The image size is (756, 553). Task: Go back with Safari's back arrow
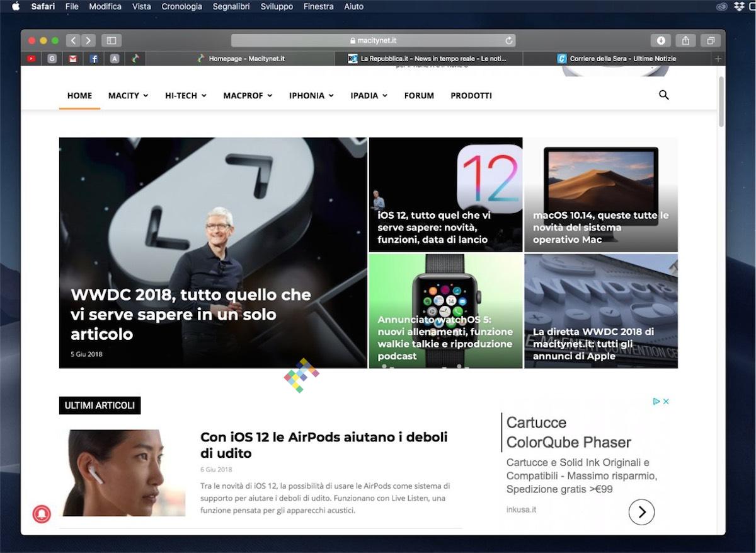(x=73, y=40)
